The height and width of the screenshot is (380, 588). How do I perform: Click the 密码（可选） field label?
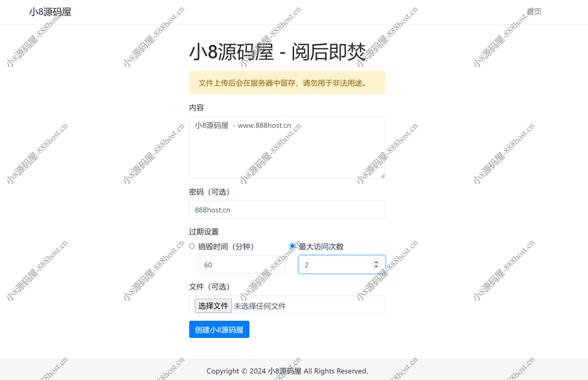click(x=210, y=192)
